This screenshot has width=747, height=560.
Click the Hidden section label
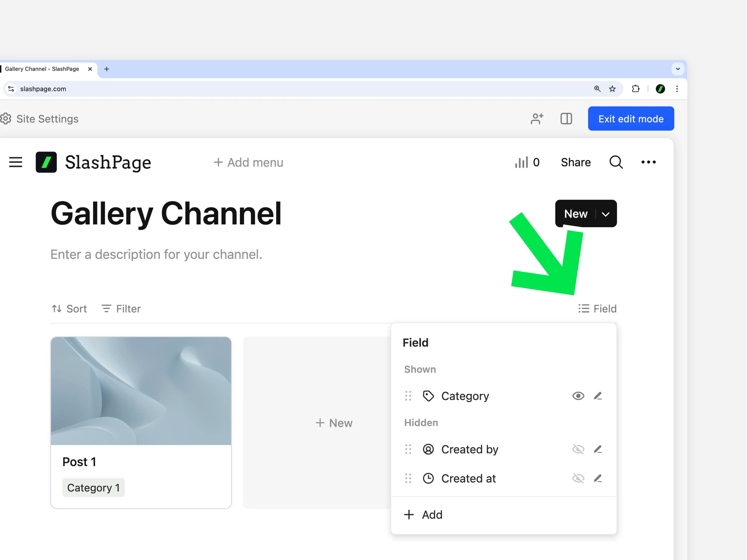[421, 423]
